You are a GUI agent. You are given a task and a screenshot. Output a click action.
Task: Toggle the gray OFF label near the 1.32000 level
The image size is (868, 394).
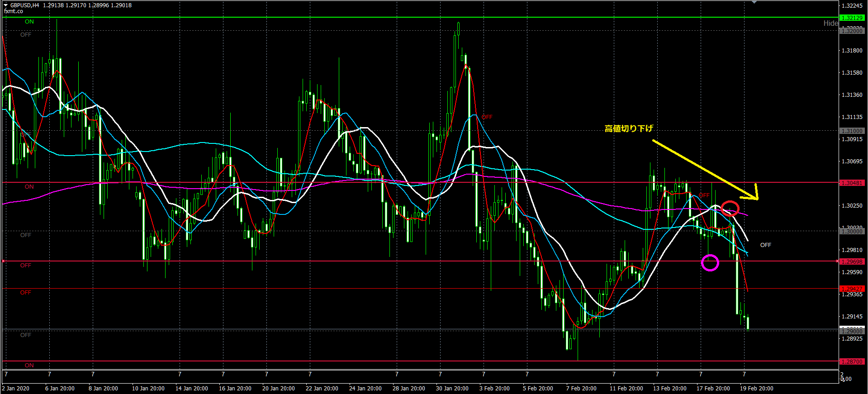click(26, 35)
